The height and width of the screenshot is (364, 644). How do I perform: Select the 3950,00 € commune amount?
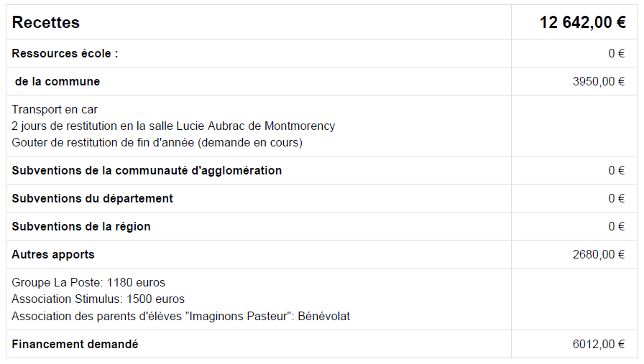599,82
